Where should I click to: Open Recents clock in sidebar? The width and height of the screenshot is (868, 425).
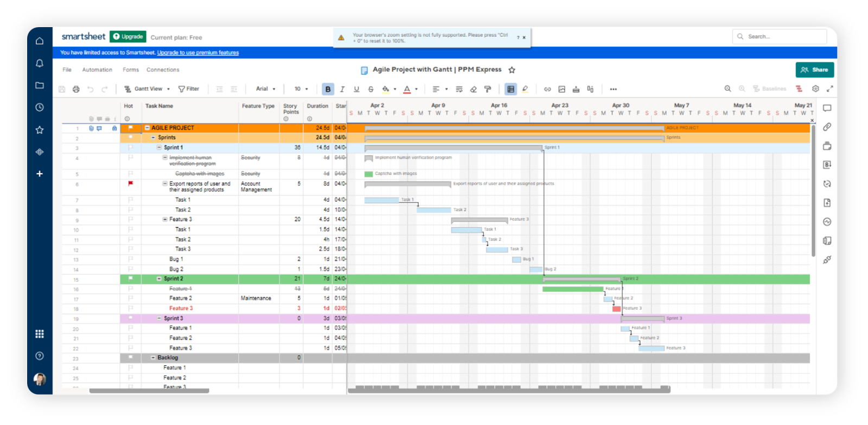[40, 107]
